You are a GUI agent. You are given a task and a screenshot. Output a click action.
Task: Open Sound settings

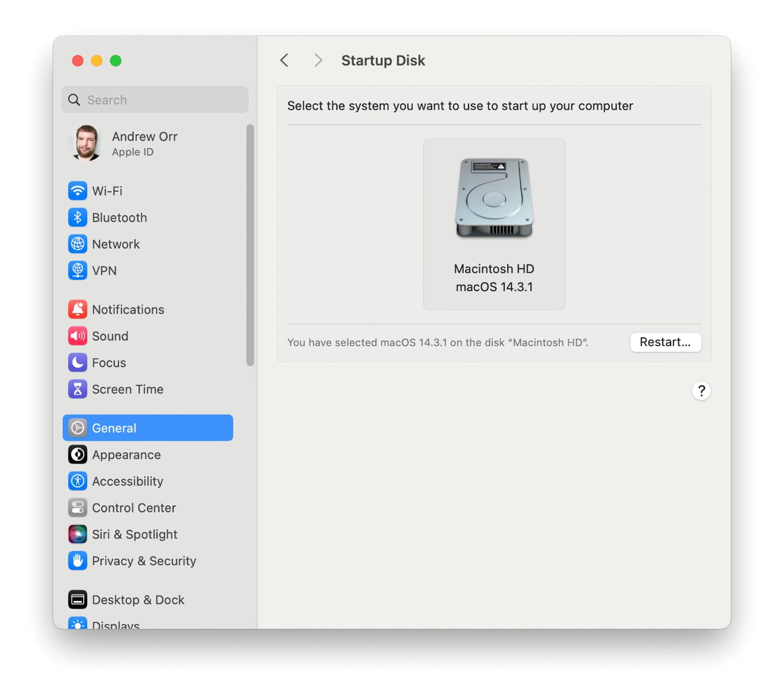pos(78,336)
